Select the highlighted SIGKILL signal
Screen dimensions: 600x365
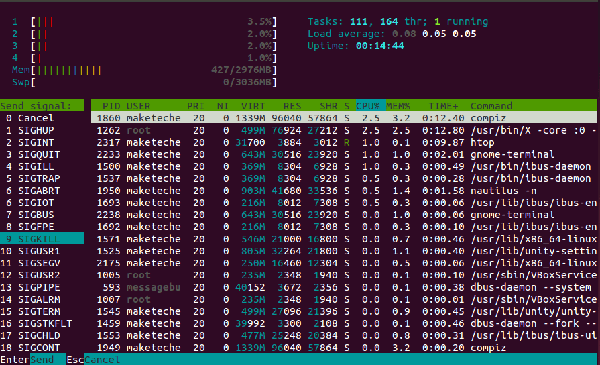(x=42, y=239)
